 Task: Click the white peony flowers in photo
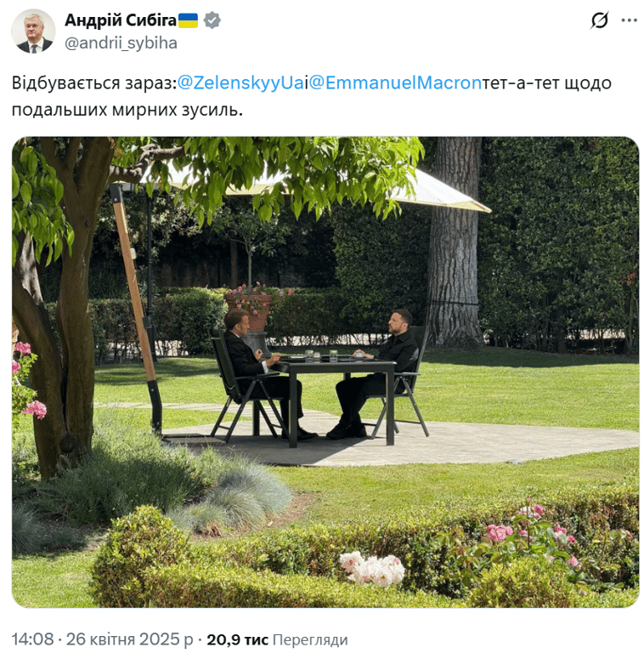click(x=372, y=570)
